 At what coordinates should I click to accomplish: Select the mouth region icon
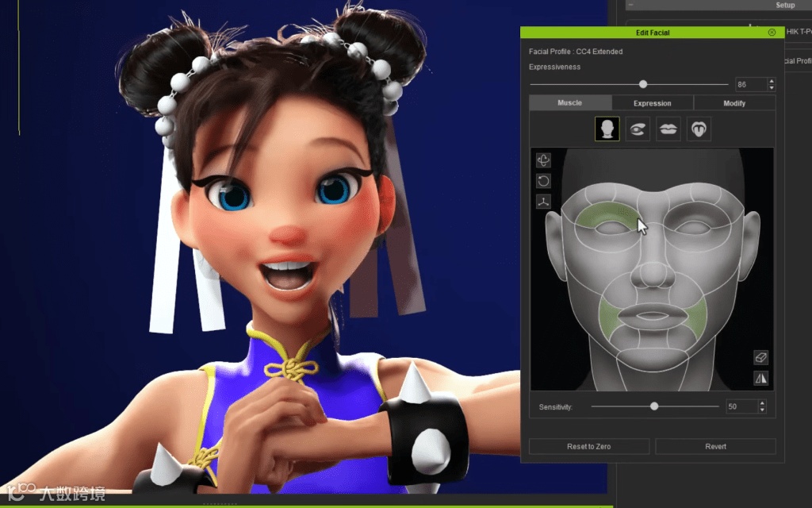click(x=668, y=129)
